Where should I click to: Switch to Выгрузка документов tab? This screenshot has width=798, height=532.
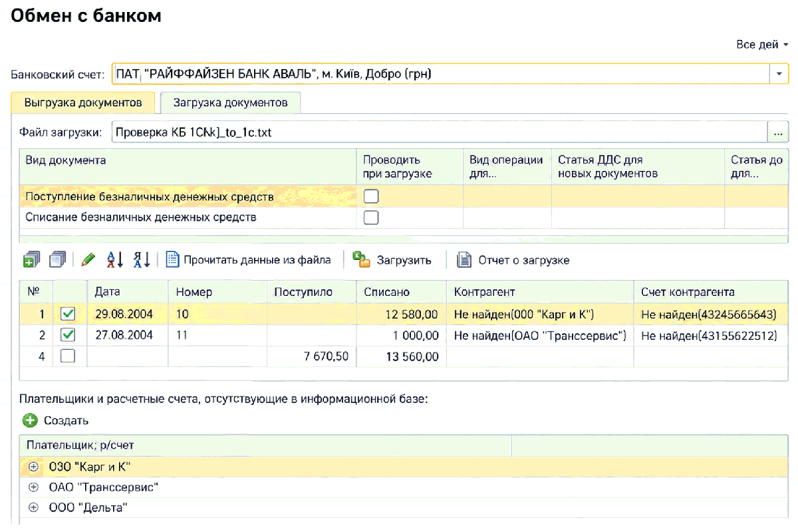pos(83,103)
